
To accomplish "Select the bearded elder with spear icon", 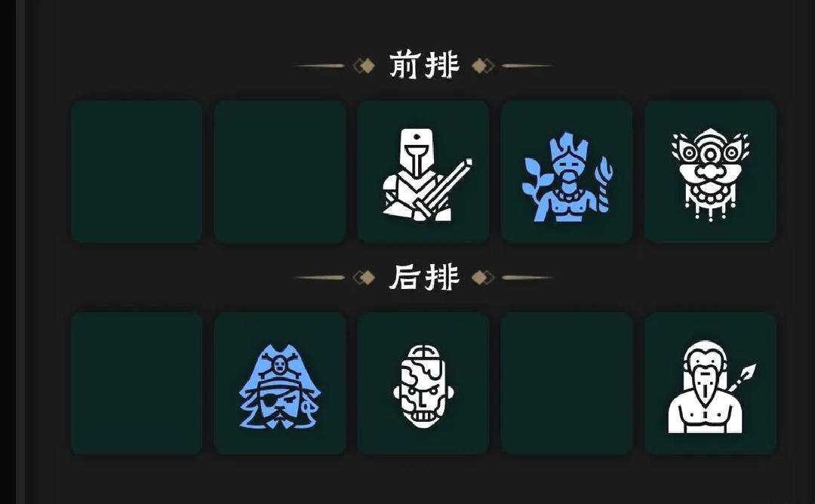I will point(710,383).
